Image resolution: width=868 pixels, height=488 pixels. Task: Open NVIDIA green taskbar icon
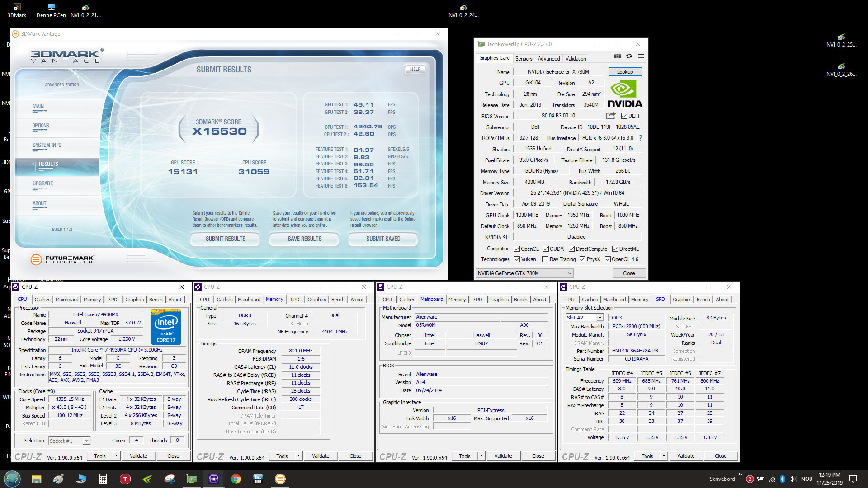(147, 479)
